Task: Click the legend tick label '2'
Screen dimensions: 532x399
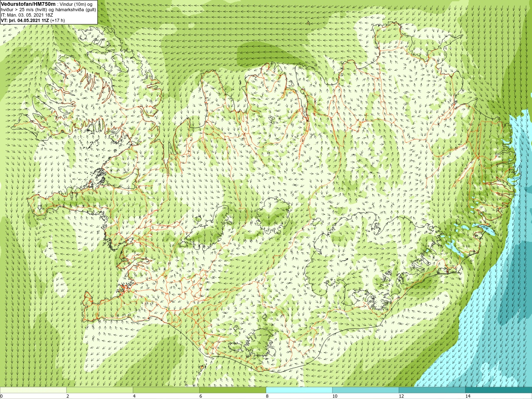Action: (x=68, y=396)
